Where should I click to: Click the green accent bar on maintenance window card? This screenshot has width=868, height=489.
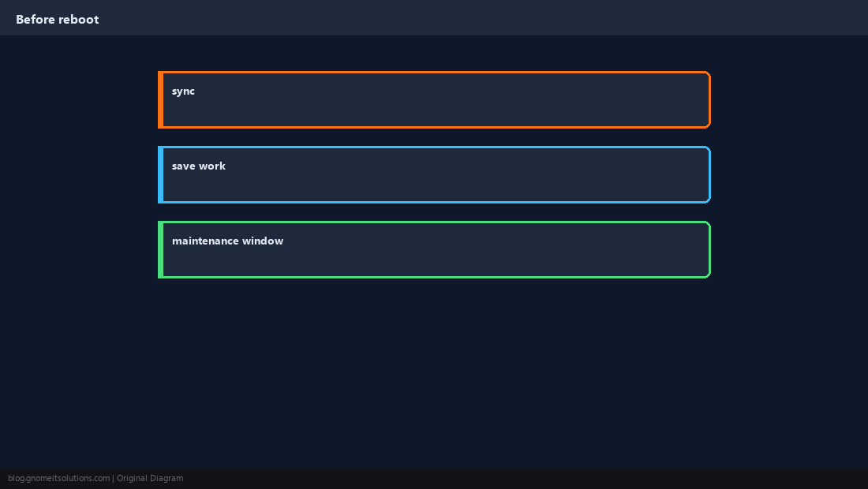click(x=160, y=249)
